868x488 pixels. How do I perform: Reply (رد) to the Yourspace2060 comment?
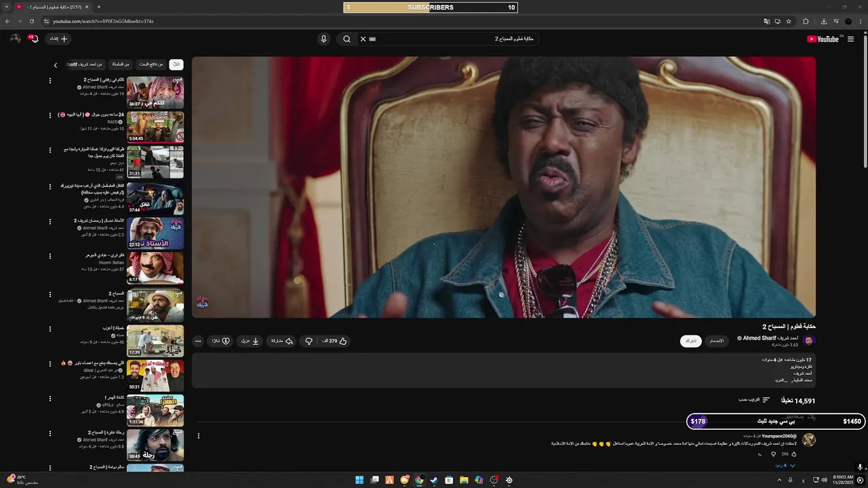tap(759, 454)
